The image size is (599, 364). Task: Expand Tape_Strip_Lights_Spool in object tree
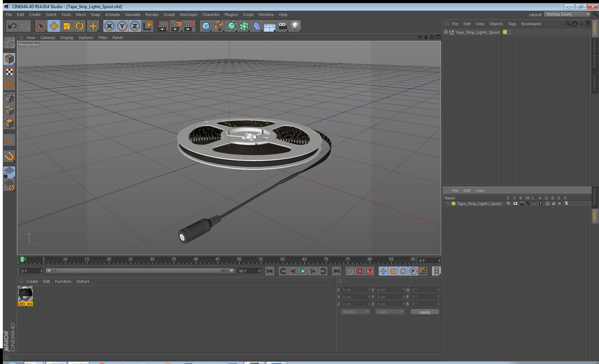coord(446,32)
